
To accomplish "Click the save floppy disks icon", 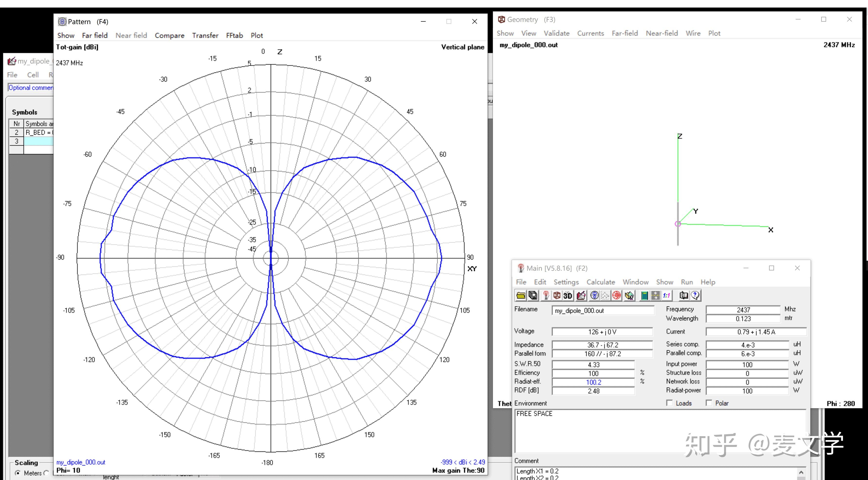I will tap(533, 295).
